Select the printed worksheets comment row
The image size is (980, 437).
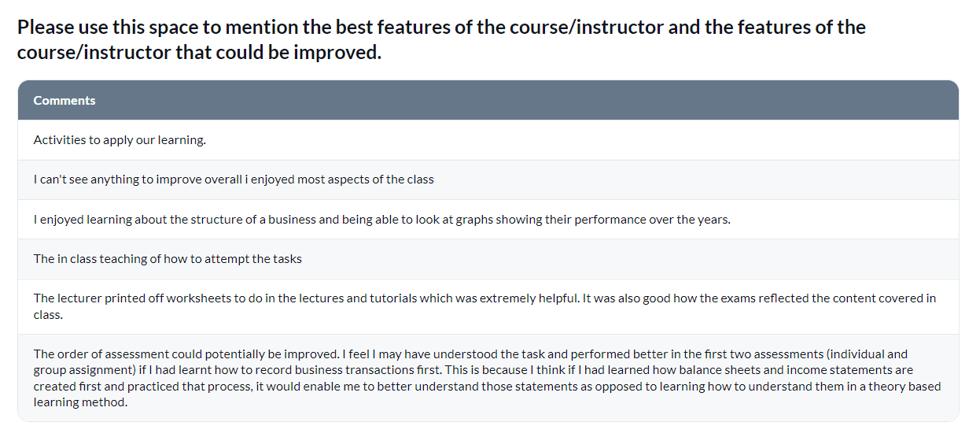coord(488,306)
